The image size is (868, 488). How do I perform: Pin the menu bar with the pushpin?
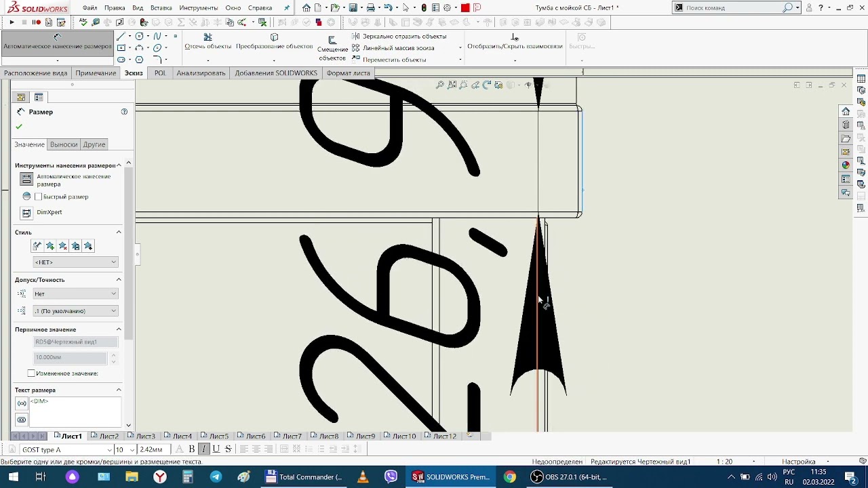(287, 8)
